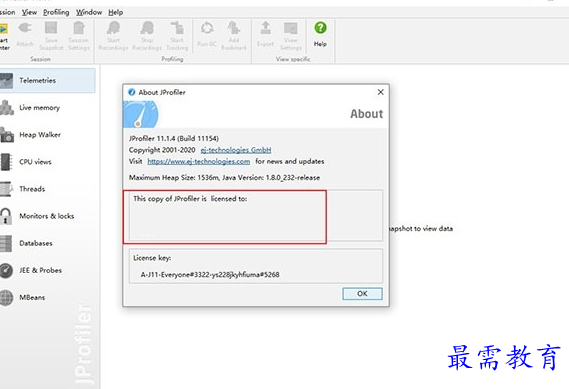Screen dimensions: 569x389
Task: Open the Window menu
Action: pyautogui.click(x=89, y=12)
